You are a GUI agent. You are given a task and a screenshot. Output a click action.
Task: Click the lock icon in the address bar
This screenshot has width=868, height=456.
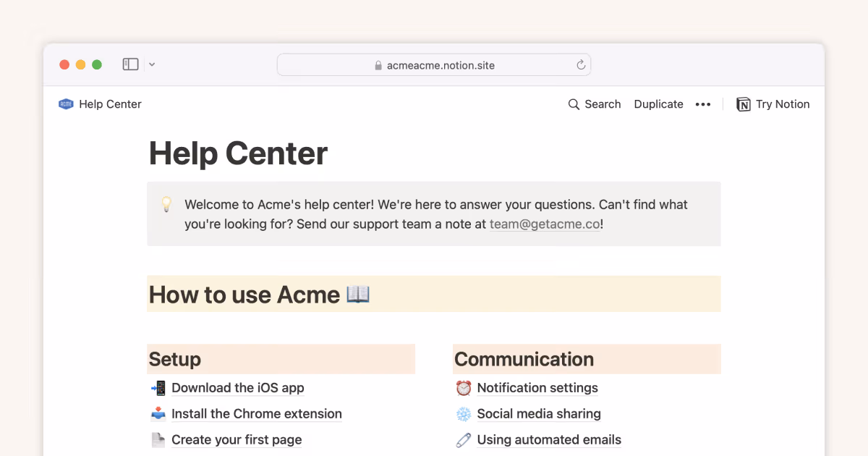coord(378,64)
